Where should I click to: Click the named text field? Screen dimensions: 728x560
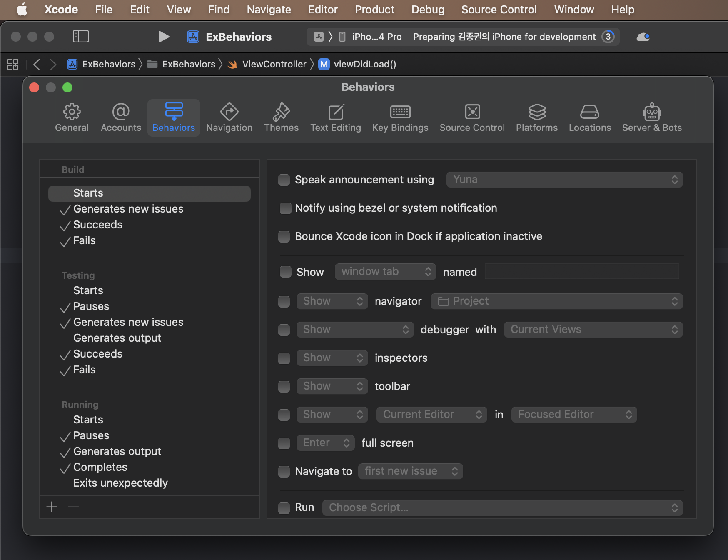[x=582, y=272]
